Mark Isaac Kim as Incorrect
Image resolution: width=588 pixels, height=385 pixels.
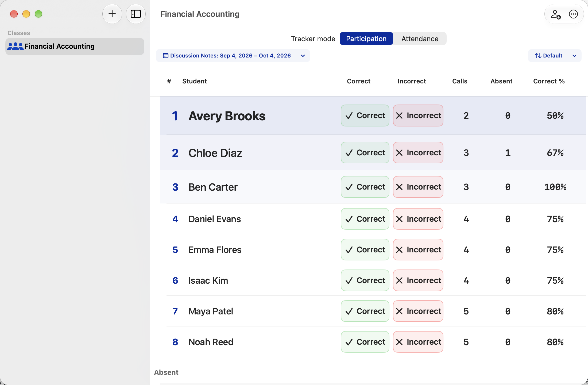[x=418, y=280]
